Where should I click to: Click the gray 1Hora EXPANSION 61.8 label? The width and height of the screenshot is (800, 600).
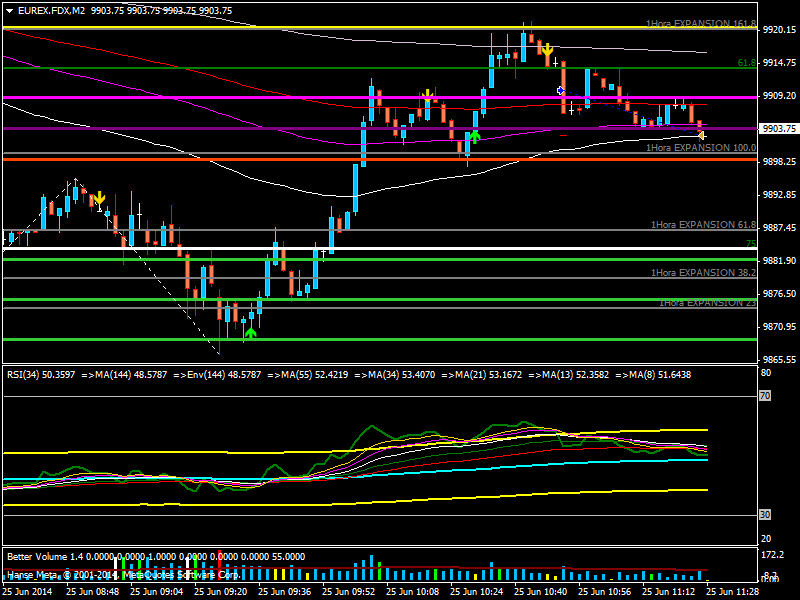coord(703,225)
